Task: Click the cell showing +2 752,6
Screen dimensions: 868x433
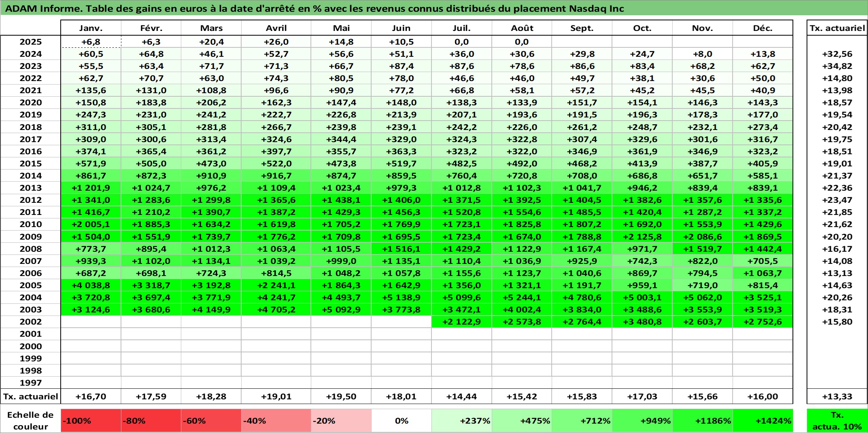Action: (x=763, y=322)
